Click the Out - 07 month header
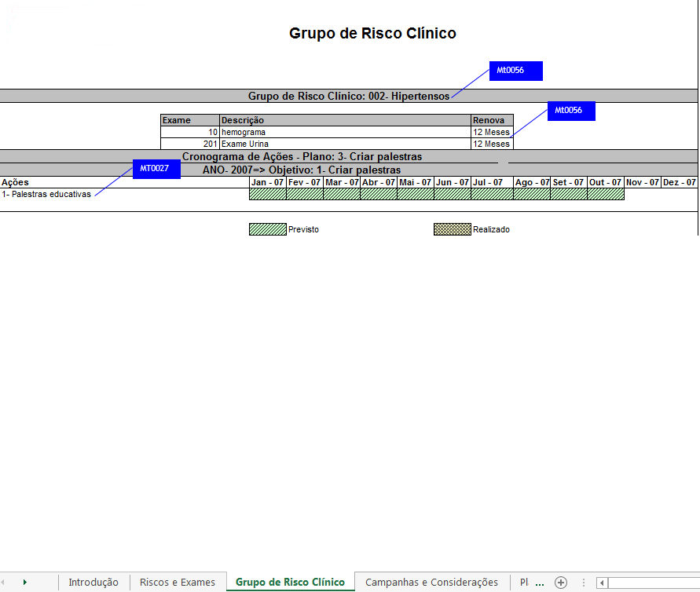Viewport: 700px width, 592px height. (x=606, y=182)
